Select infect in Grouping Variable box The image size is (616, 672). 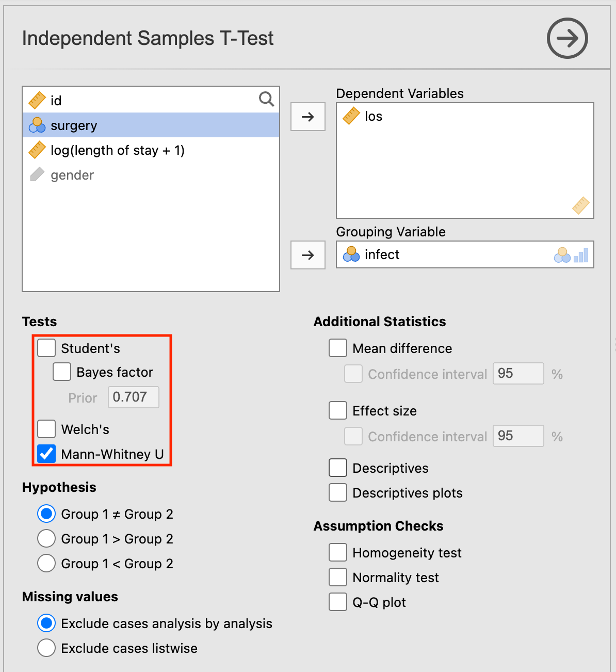(x=382, y=254)
